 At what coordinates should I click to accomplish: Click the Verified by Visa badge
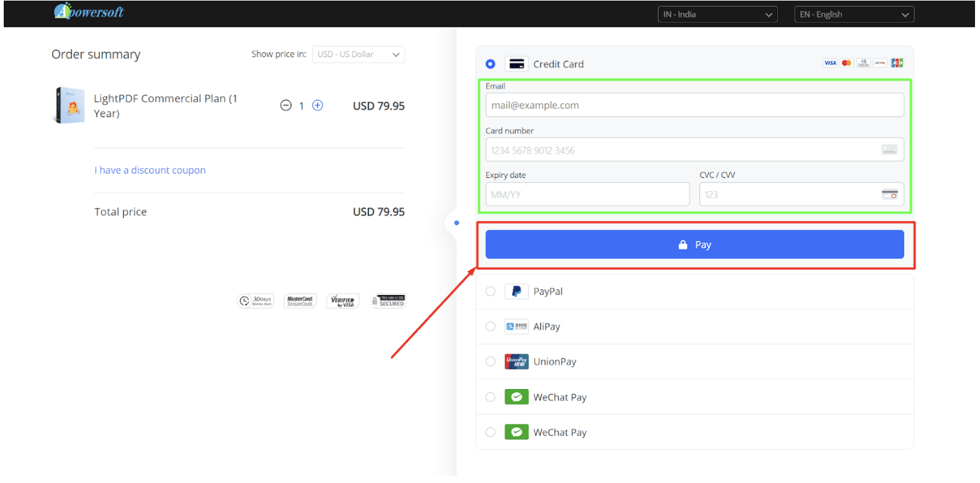343,301
